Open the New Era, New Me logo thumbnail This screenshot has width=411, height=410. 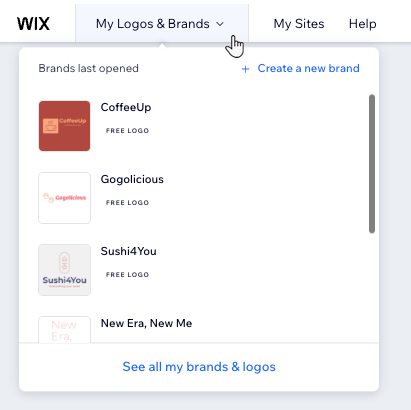64,329
